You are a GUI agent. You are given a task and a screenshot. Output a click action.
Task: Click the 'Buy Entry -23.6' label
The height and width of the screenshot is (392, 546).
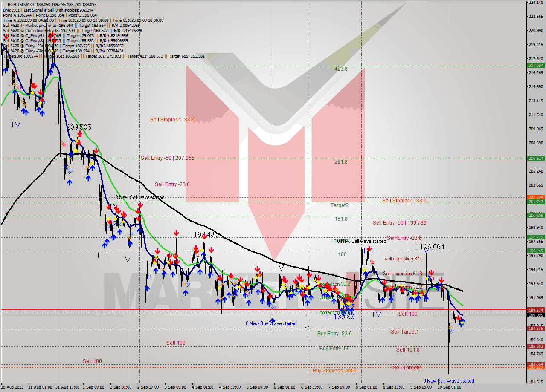pos(334,333)
